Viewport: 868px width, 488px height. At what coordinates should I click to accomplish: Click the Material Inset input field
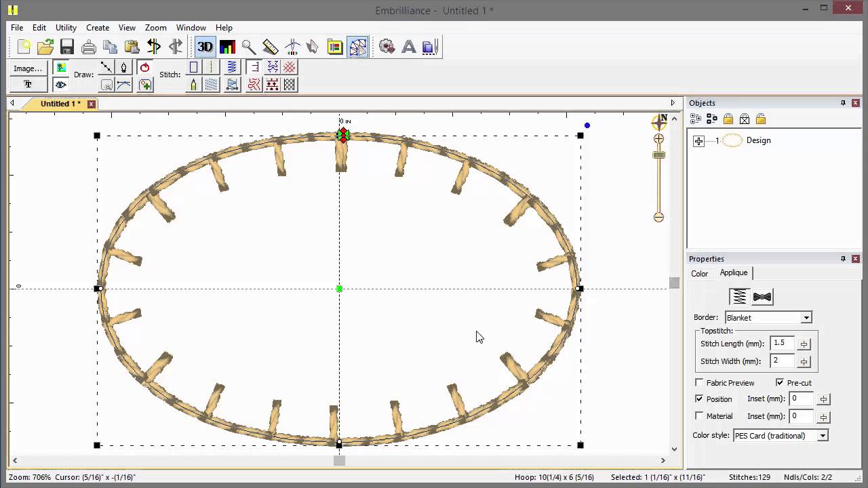coord(802,416)
